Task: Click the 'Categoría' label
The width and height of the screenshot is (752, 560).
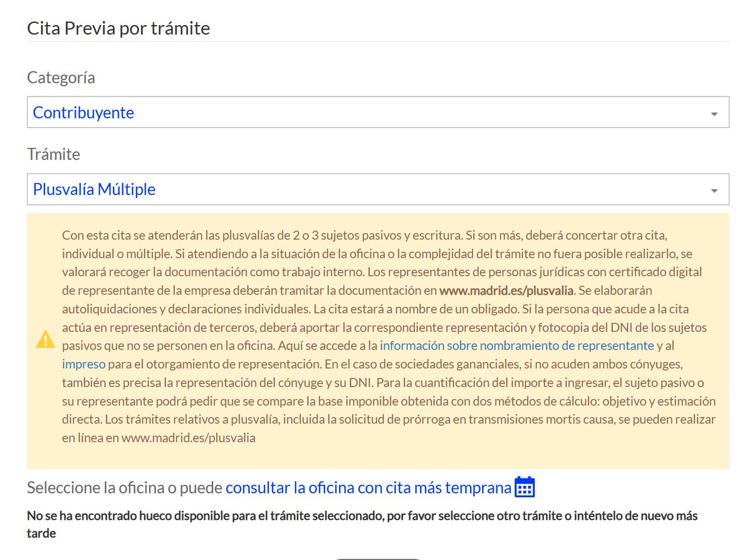Action: coord(61,78)
